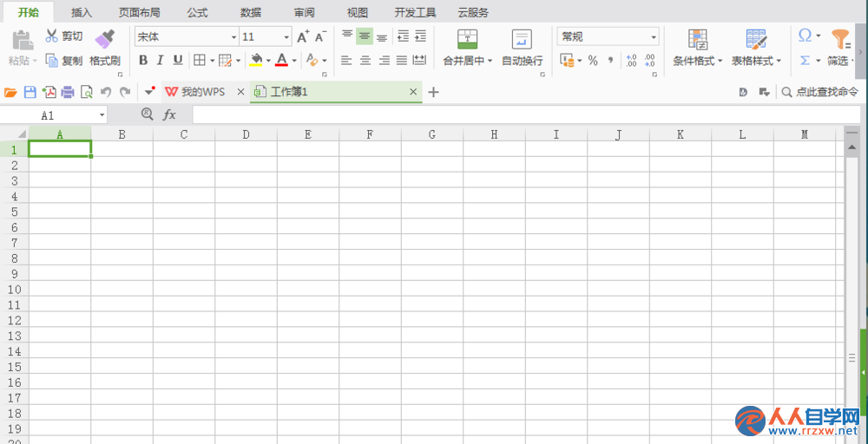868x444 pixels.
Task: Open the Formulas (公式) tab
Action: tap(197, 13)
